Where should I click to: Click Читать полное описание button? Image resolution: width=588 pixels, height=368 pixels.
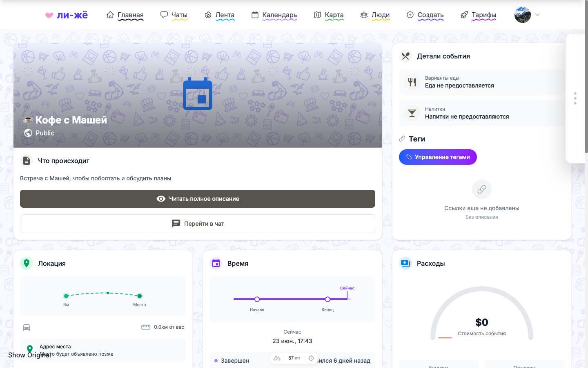click(198, 199)
